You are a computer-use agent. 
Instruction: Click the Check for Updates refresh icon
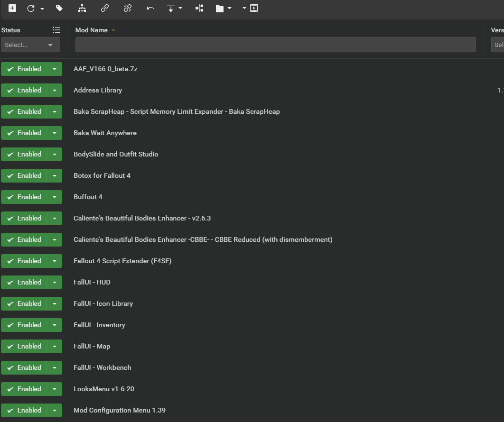click(31, 9)
